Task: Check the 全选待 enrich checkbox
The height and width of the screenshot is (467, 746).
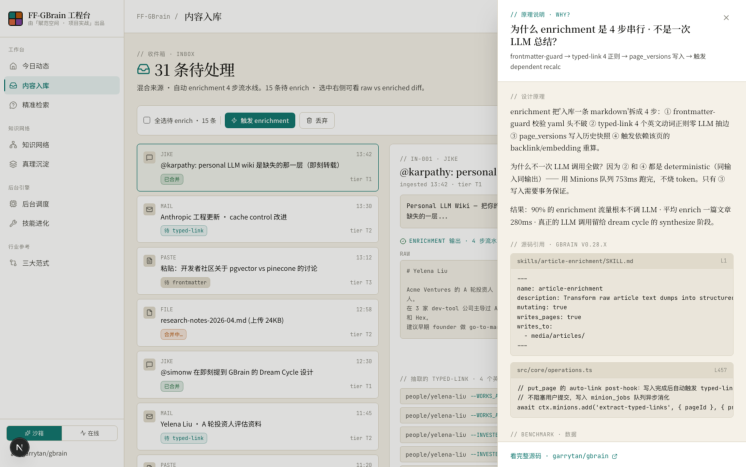Action: (x=147, y=120)
